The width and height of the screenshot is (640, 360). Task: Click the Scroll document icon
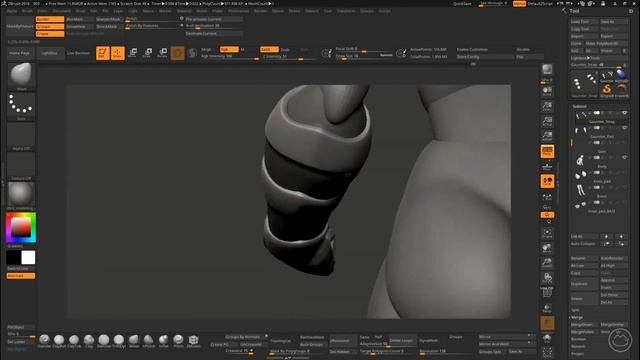point(547,91)
